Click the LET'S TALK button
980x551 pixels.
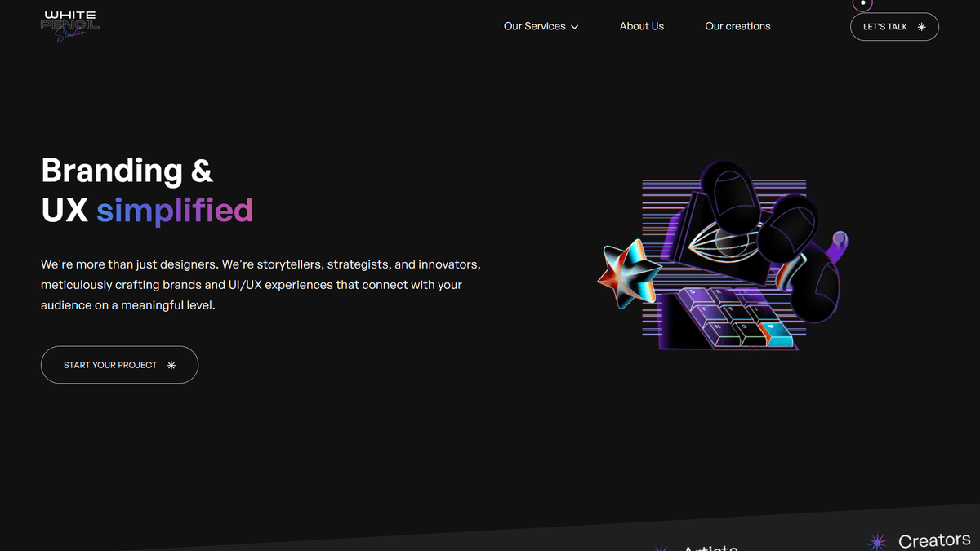pos(894,26)
